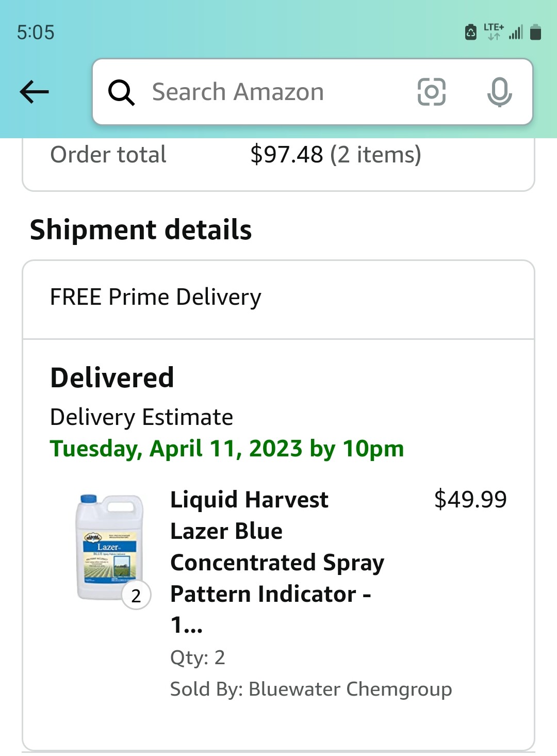
Task: Tap the LTE+ signal indicator
Action: (x=494, y=31)
